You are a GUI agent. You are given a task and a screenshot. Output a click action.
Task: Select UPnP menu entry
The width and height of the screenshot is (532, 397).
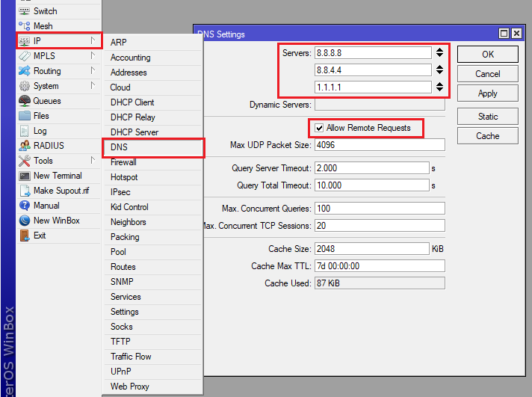[x=152, y=372]
